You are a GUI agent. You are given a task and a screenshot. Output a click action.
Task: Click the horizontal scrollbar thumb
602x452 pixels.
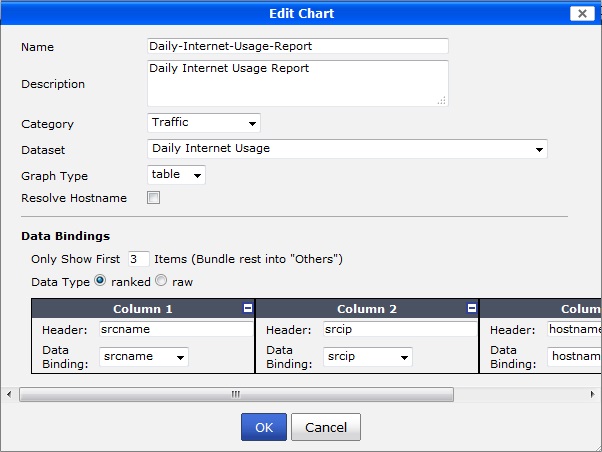tap(235, 394)
